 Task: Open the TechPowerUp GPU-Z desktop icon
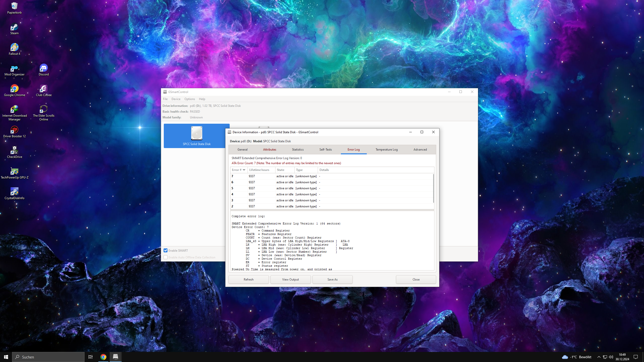pyautogui.click(x=14, y=172)
